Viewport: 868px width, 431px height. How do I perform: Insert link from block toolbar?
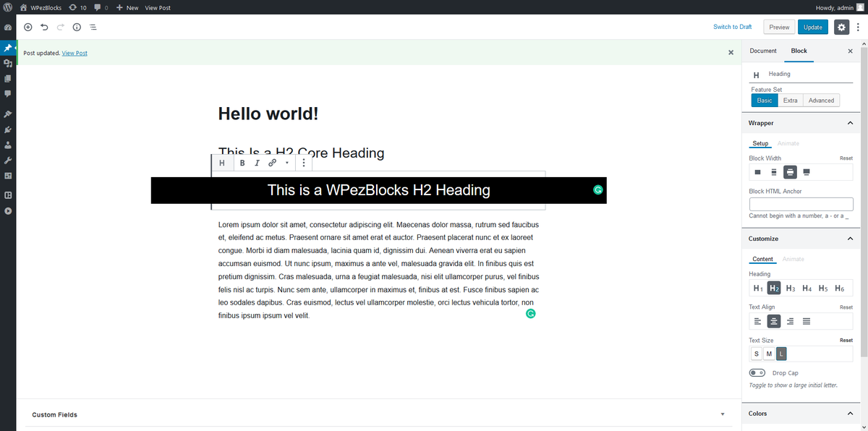[x=272, y=163]
